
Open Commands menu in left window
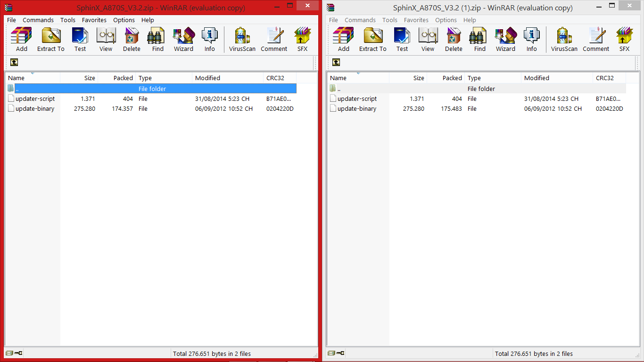click(x=38, y=20)
